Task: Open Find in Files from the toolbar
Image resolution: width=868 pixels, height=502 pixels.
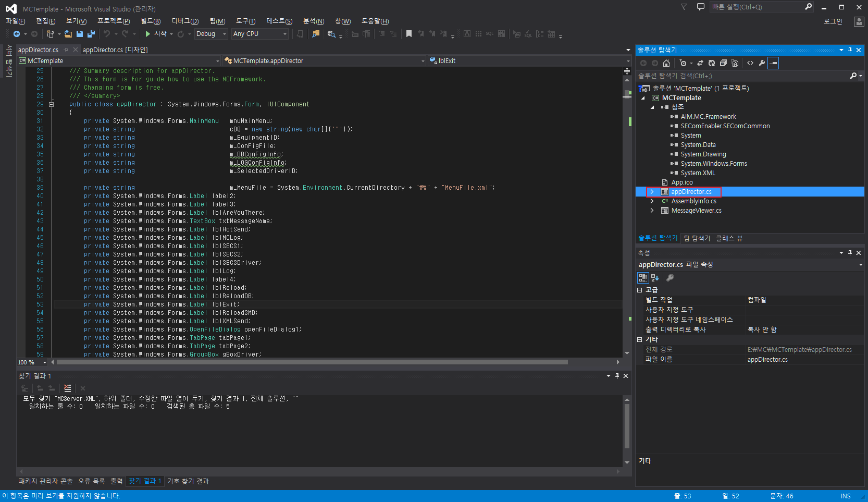Action: click(332, 34)
